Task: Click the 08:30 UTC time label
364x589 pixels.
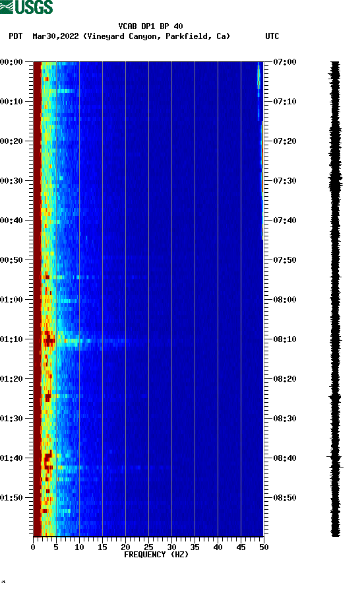Action: 285,419
